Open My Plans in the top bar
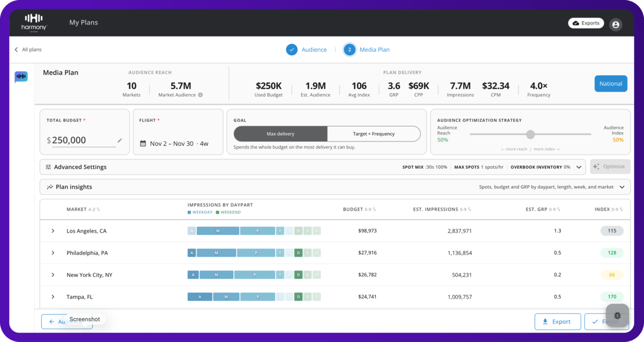The height and width of the screenshot is (342, 644). 84,23
